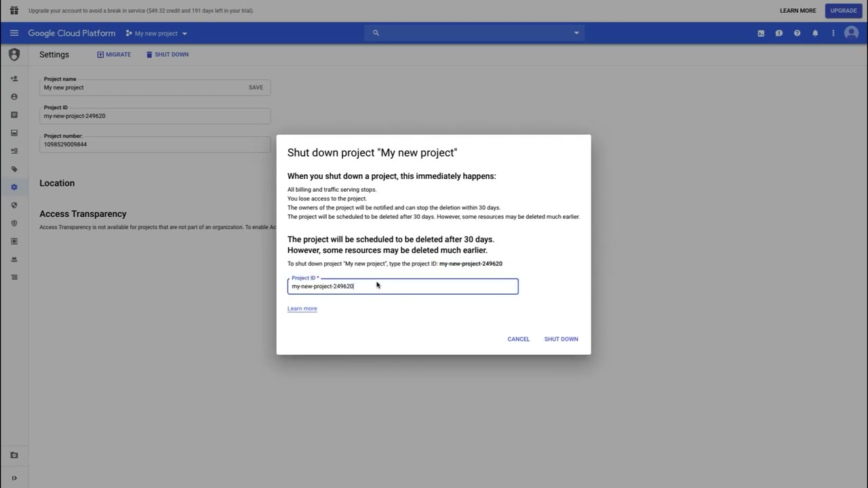Click the LEARN MORE banner button
This screenshot has width=868, height=488.
(798, 11)
